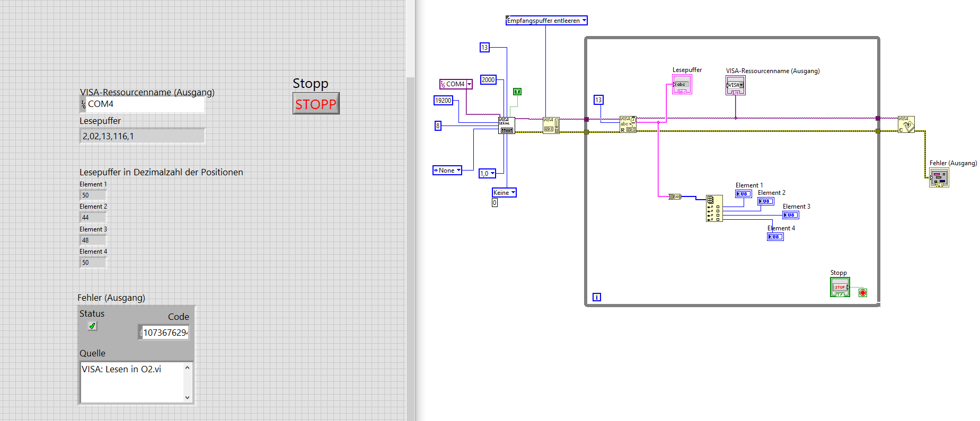Open the Keine flow control dropdown
Screen dimensions: 980x421
[504, 193]
